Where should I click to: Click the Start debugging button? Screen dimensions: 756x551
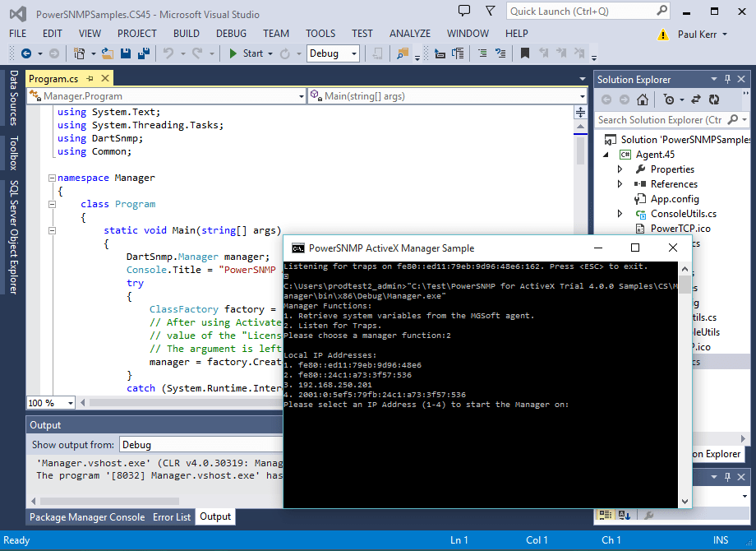click(x=246, y=53)
